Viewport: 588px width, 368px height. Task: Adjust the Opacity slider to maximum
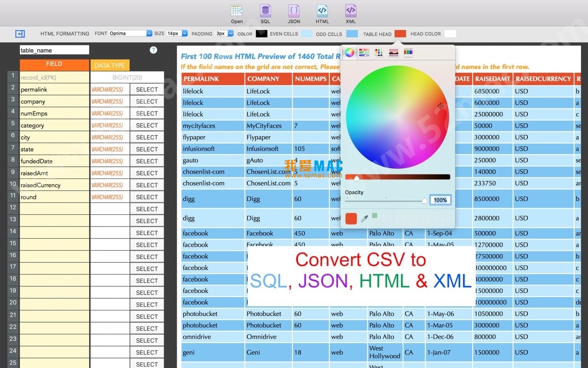pos(424,200)
